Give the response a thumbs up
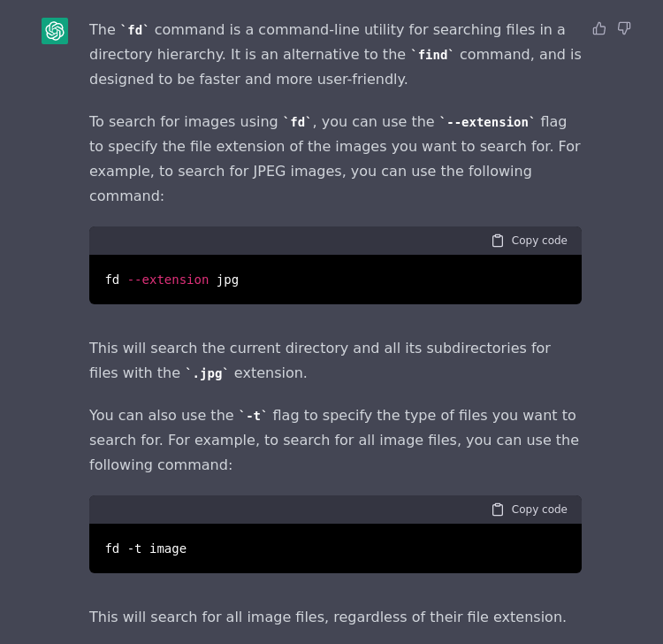 pos(599,28)
